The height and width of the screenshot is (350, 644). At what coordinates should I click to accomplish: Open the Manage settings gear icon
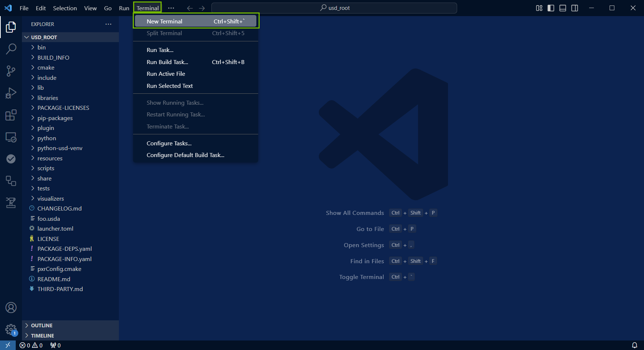click(11, 329)
